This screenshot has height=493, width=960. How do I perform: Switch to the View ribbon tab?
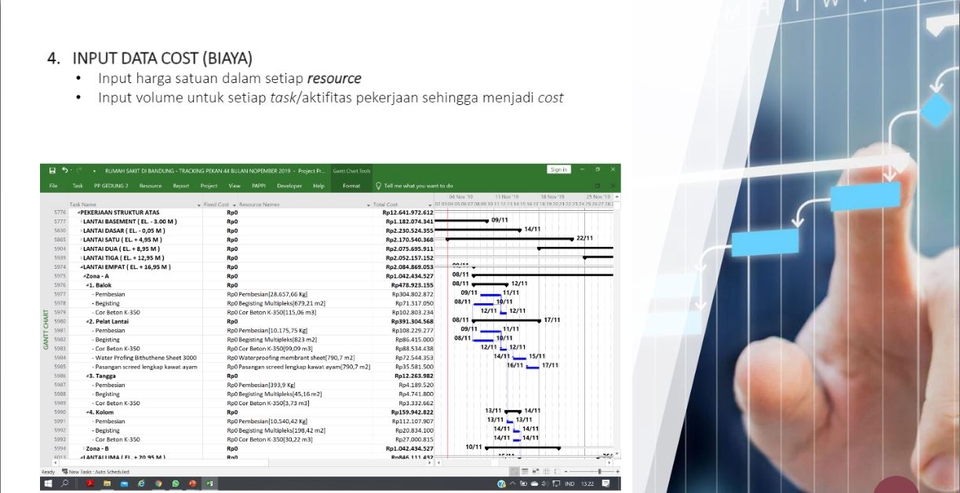(x=234, y=186)
